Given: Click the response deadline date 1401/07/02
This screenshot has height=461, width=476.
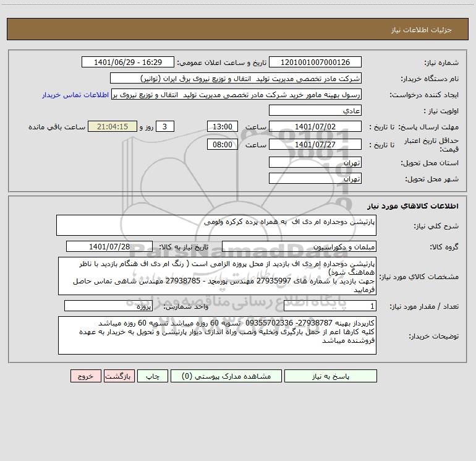Looking at the screenshot, I should click(315, 126).
